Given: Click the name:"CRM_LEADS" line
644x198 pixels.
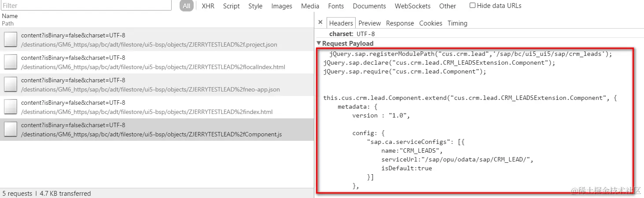Looking at the screenshot, I should coord(412,150).
